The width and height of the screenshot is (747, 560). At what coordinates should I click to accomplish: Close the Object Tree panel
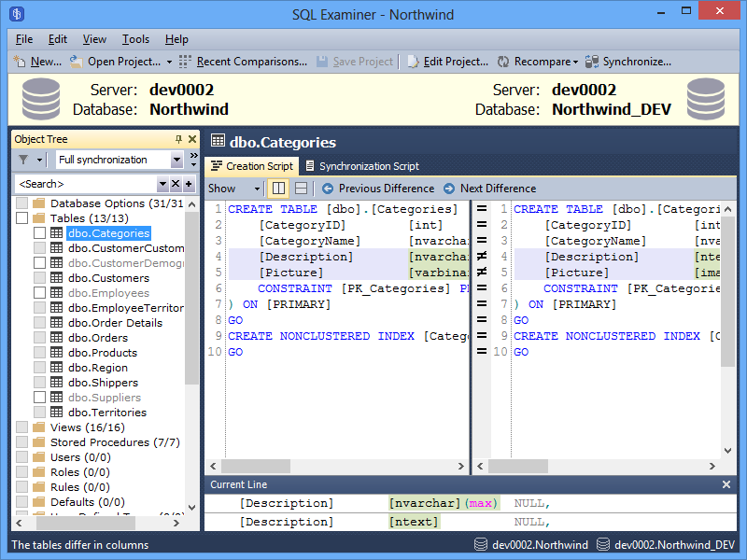pos(192,139)
